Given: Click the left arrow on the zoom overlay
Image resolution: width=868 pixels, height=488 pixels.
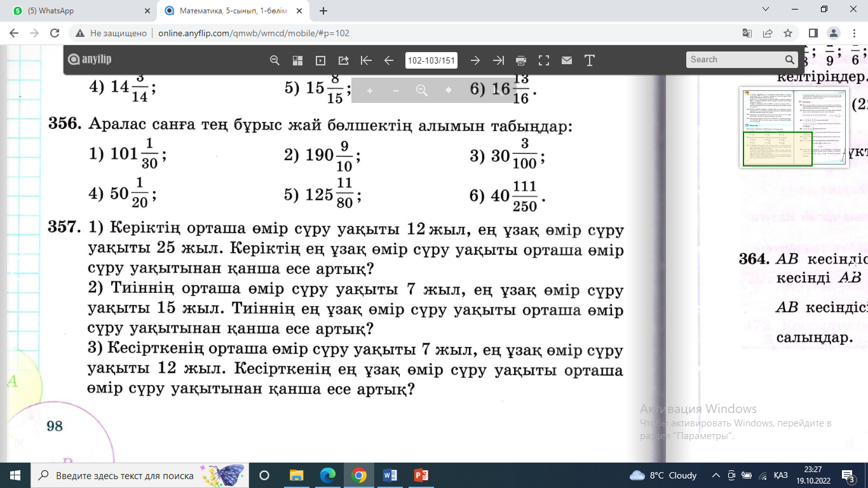Looking at the screenshot, I should pyautogui.click(x=448, y=90).
